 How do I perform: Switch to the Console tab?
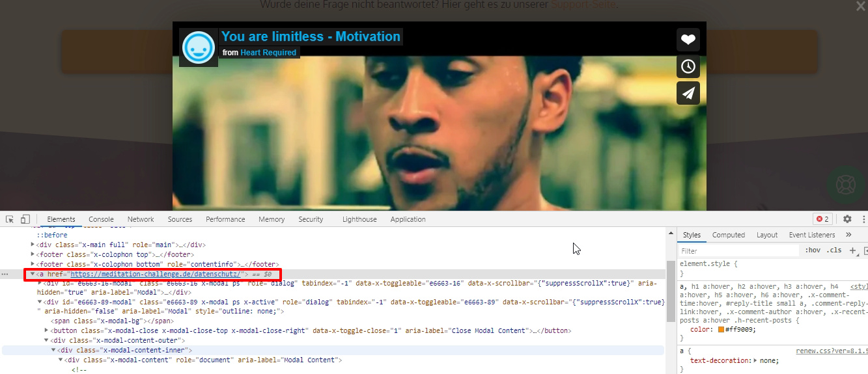click(x=101, y=219)
